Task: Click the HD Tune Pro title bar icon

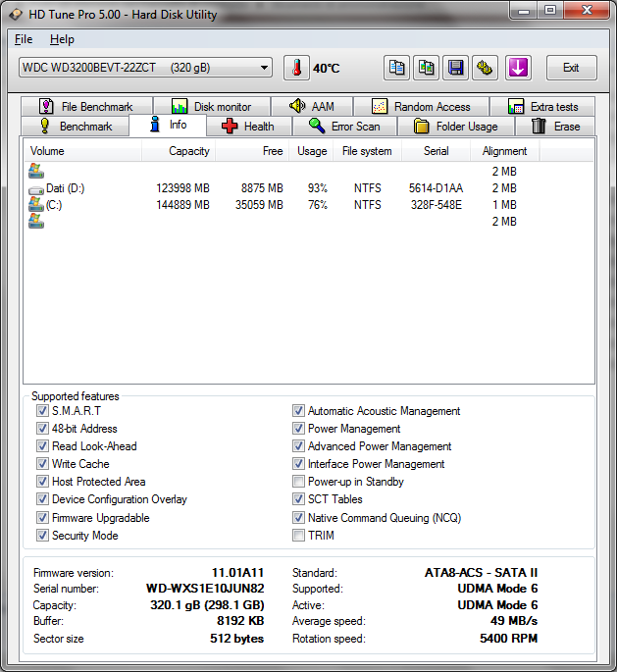Action: coord(16,14)
